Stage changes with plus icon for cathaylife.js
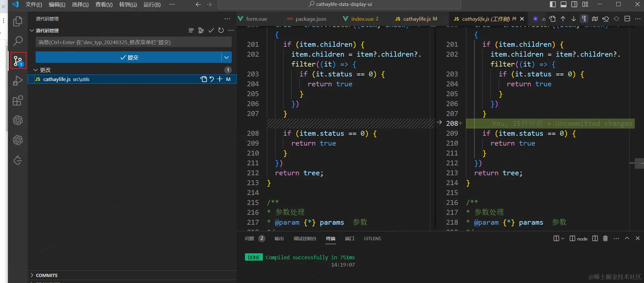 (x=220, y=79)
